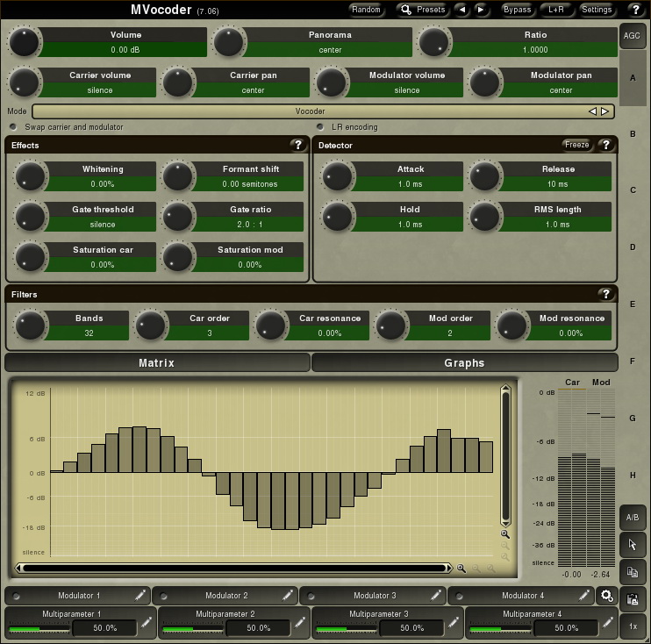The height and width of the screenshot is (644, 651).
Task: Open the help question mark in title bar
Action: 635,10
